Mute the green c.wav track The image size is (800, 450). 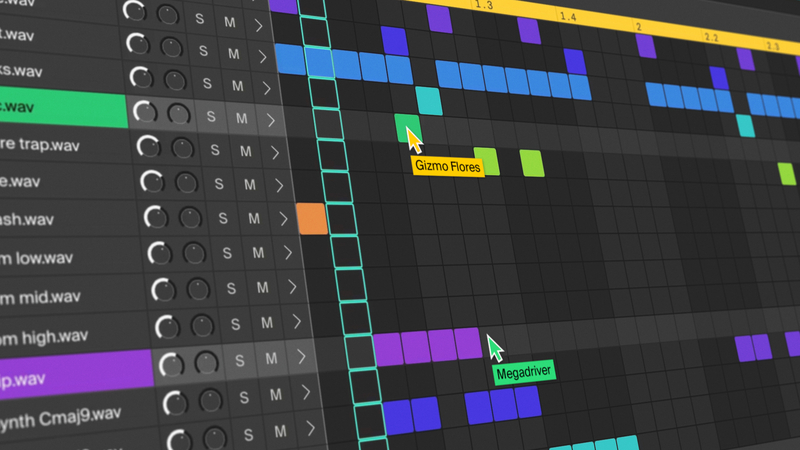241,118
